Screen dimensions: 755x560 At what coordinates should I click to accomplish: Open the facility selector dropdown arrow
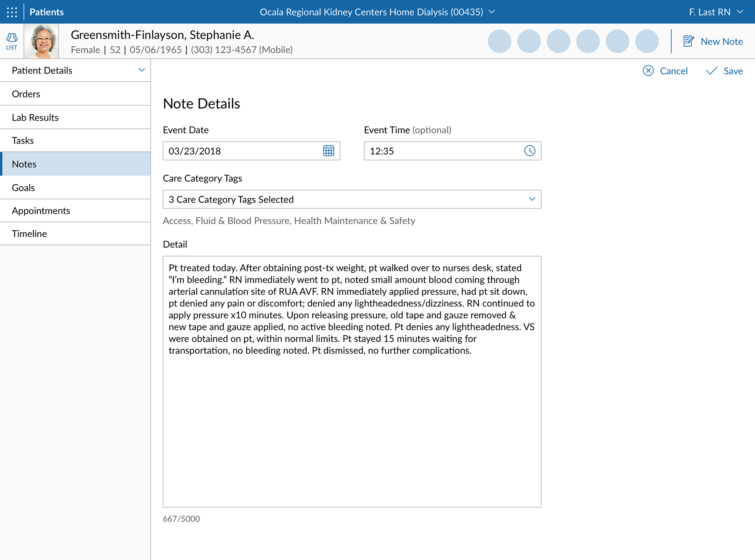(492, 12)
